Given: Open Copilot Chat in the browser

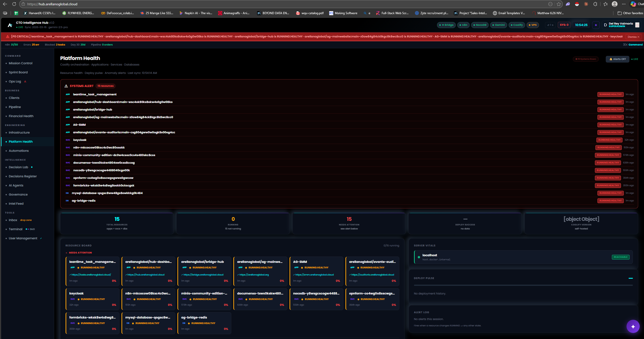Looking at the screenshot, I should pyautogui.click(x=637, y=4).
